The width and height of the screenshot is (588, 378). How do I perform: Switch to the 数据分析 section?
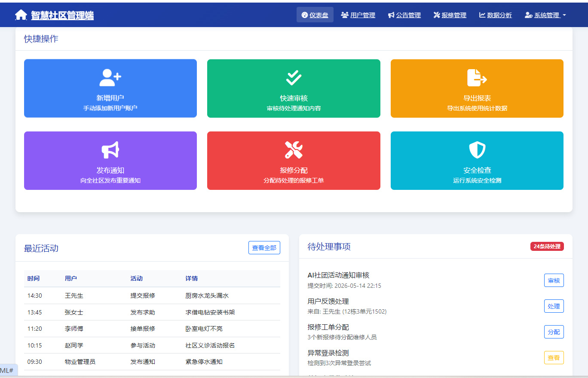click(495, 15)
